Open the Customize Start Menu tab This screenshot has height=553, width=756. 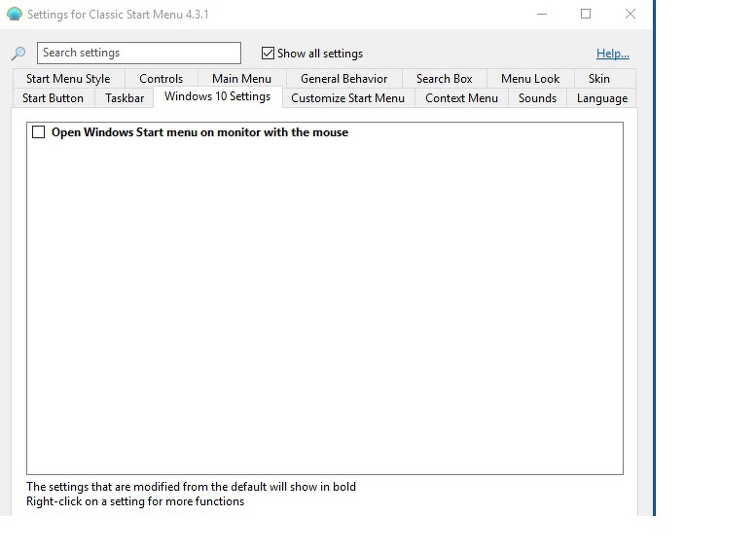[347, 98]
